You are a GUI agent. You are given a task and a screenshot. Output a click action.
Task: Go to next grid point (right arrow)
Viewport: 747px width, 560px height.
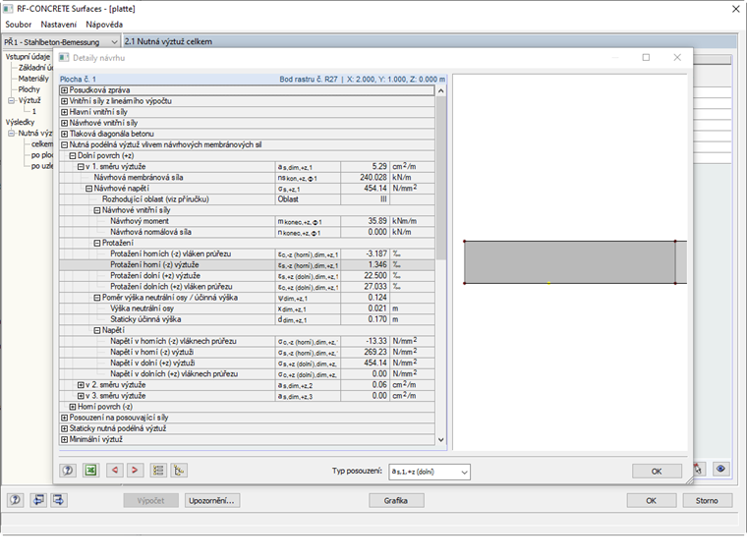click(135, 471)
